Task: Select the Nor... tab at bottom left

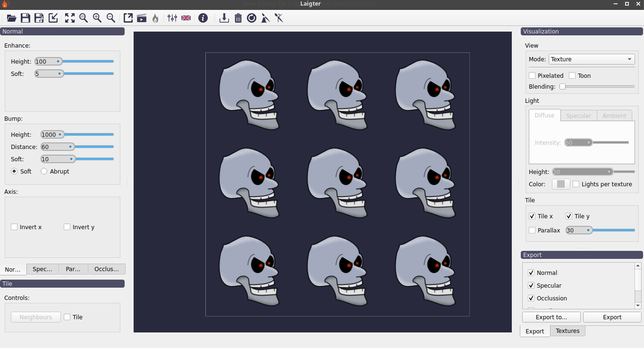Action: point(13,269)
